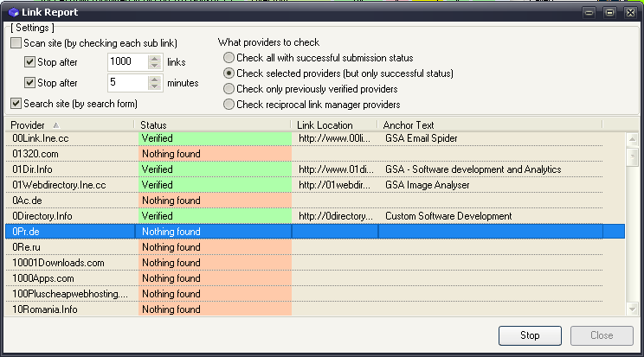Uncheck Stop after links checkbox
This screenshot has width=644, height=357.
click(30, 62)
